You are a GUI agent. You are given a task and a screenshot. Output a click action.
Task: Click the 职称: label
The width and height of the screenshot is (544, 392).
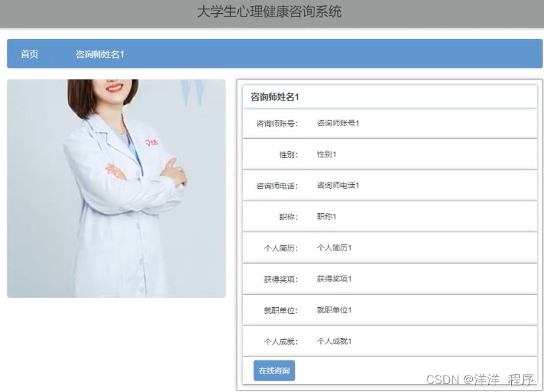point(288,217)
